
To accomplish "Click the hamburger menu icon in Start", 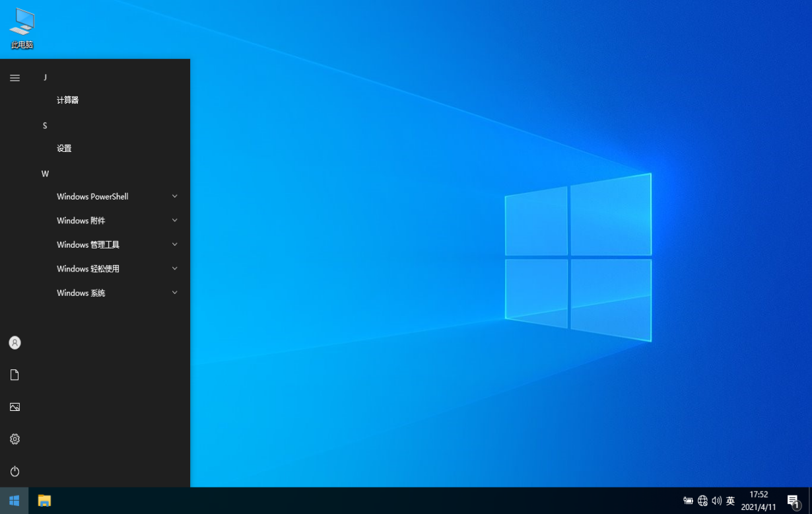I will click(15, 78).
